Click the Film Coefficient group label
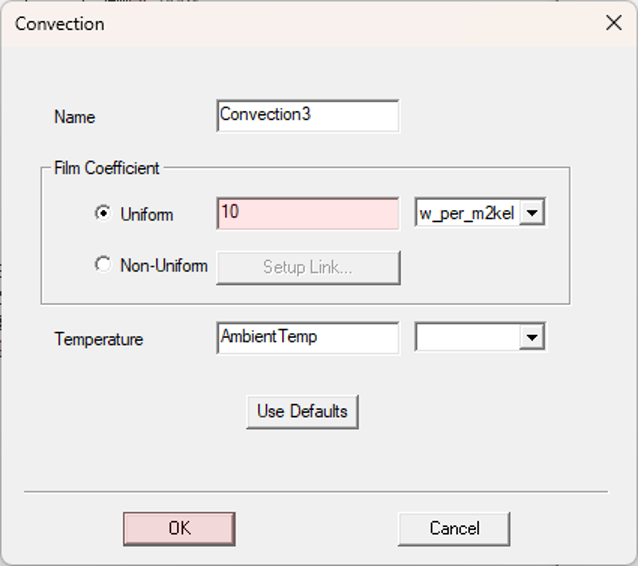Viewport: 638px width, 566px height. [x=107, y=168]
